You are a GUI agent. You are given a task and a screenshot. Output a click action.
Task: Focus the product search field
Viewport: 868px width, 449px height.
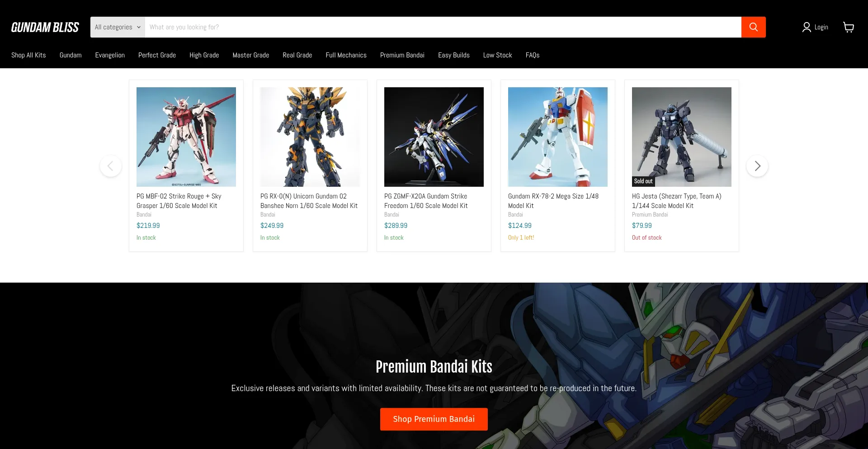[443, 27]
